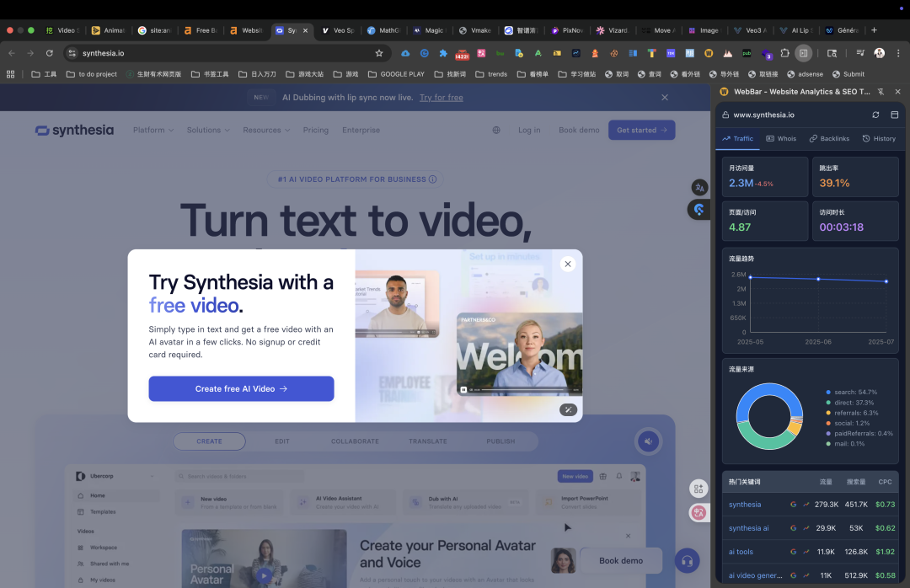The width and height of the screenshot is (910, 588).
Task: Click the Log in link
Action: tap(529, 130)
